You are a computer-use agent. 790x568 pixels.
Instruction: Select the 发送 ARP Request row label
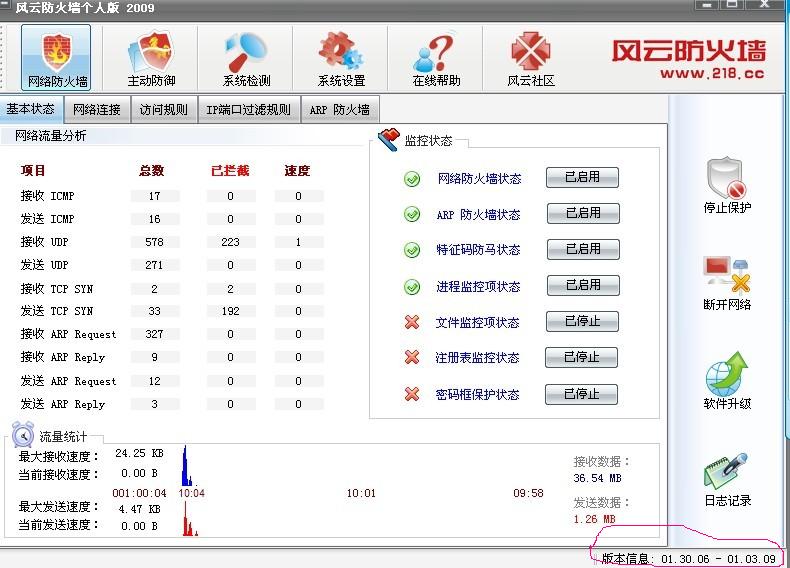coord(69,381)
